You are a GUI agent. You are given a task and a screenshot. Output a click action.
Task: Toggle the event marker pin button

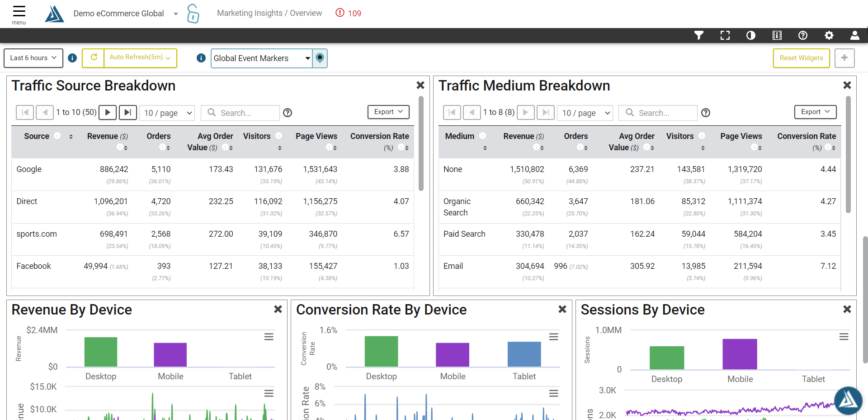pyautogui.click(x=320, y=58)
